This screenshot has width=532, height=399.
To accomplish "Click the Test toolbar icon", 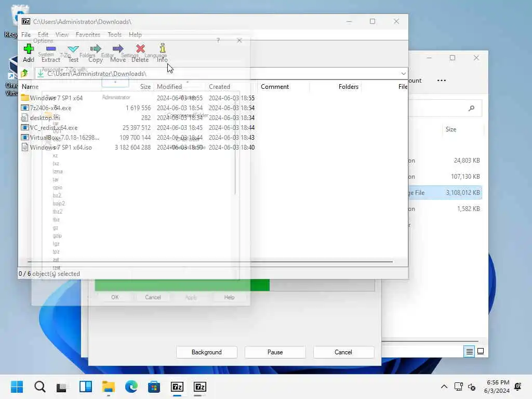I will (x=73, y=49).
